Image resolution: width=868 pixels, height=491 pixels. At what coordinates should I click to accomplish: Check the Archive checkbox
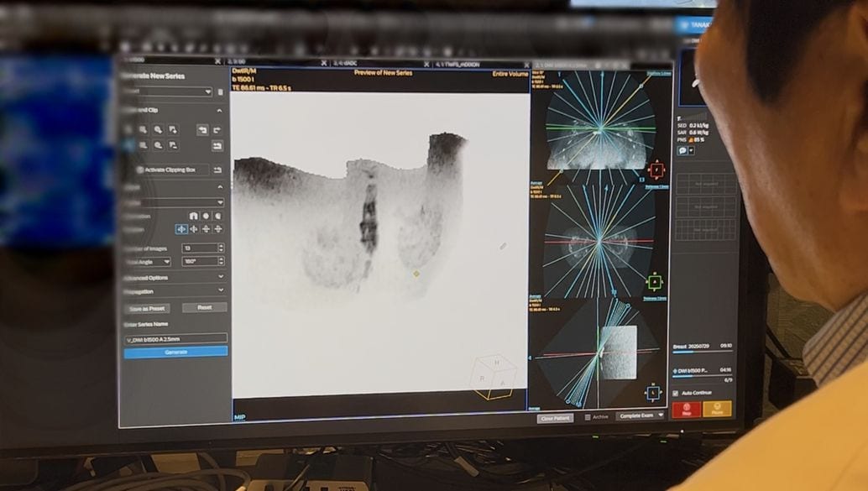tap(588, 416)
